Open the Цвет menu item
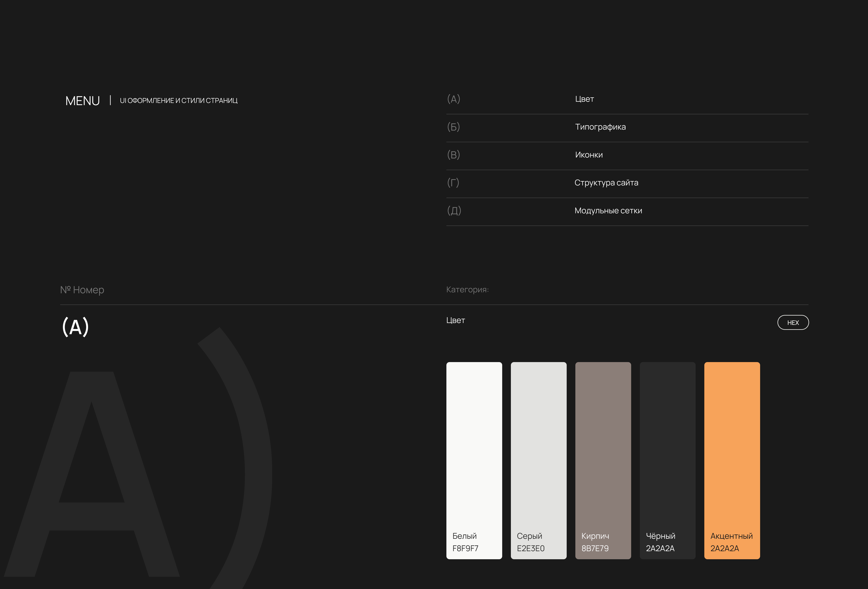868x589 pixels. point(584,99)
